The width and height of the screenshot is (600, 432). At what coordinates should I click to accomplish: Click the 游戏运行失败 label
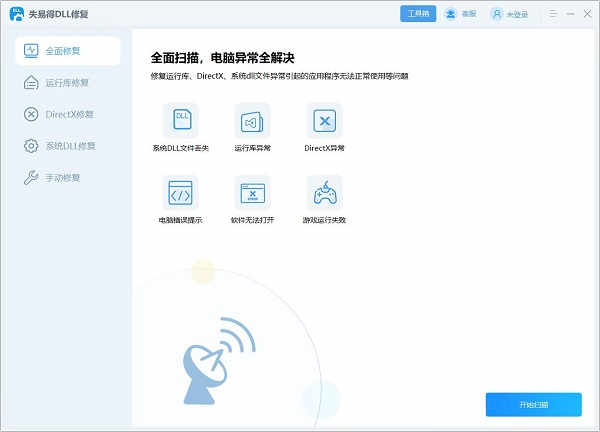(x=324, y=220)
